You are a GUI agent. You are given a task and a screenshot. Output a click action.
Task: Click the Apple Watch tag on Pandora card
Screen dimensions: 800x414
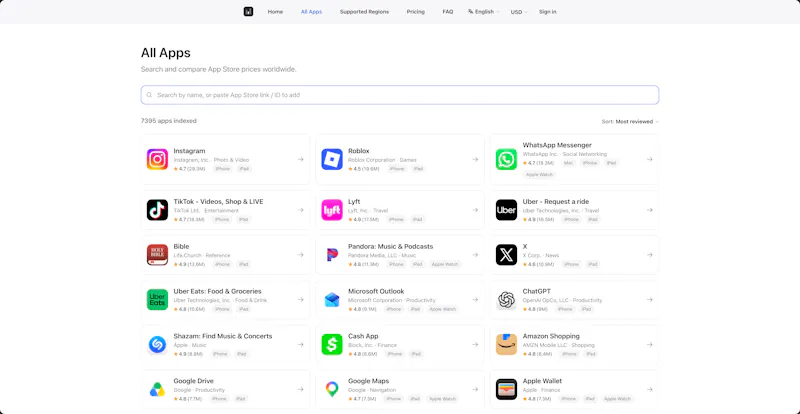[x=445, y=264]
